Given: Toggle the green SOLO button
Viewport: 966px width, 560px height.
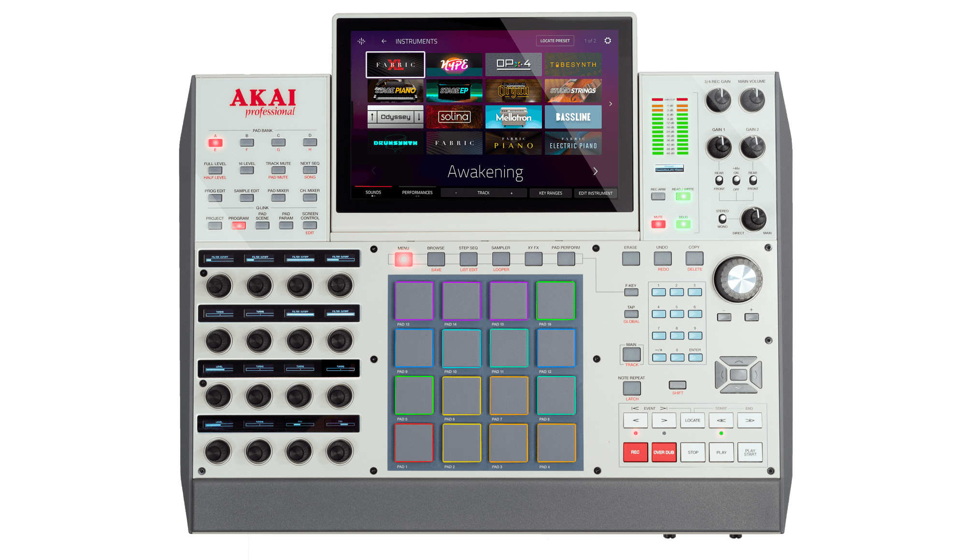Looking at the screenshot, I should click(x=683, y=224).
